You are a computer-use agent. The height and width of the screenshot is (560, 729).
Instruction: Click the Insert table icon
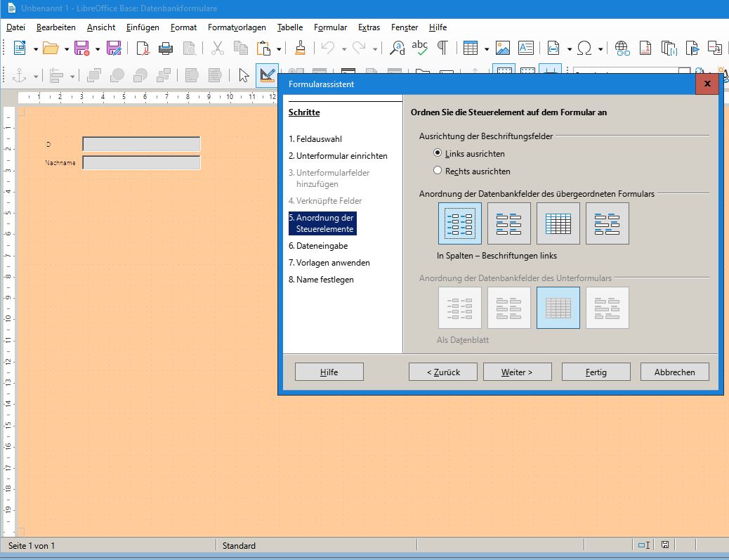point(471,48)
